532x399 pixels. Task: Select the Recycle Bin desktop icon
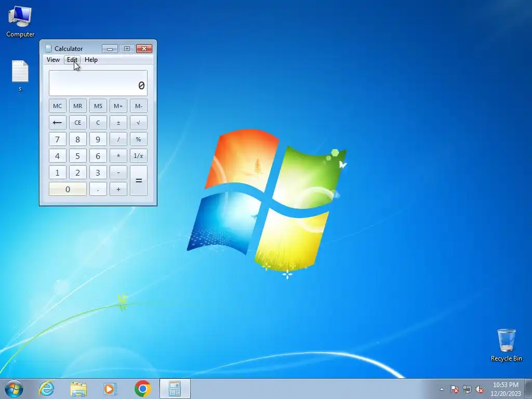pyautogui.click(x=506, y=345)
